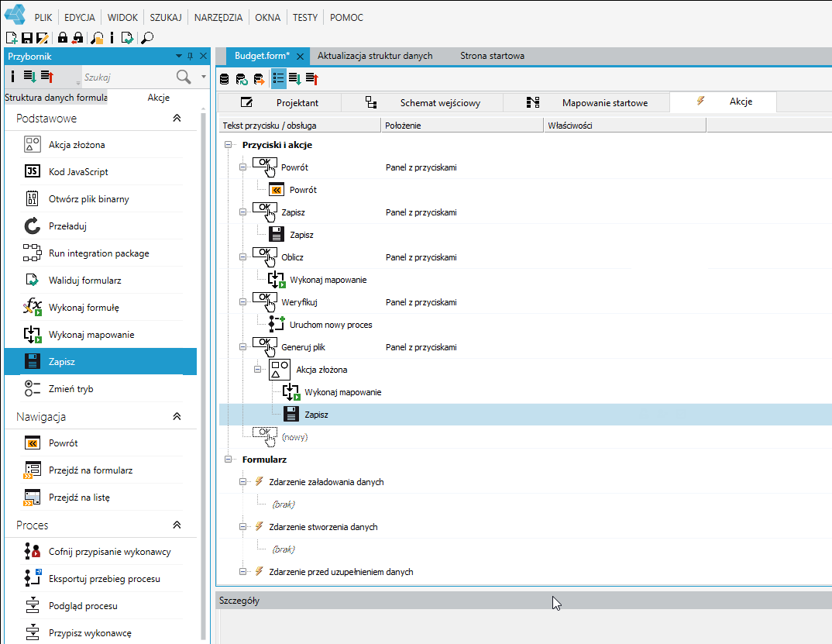
Task: Collapse the Akcja złożona node under Generuj plik
Action: [258, 370]
